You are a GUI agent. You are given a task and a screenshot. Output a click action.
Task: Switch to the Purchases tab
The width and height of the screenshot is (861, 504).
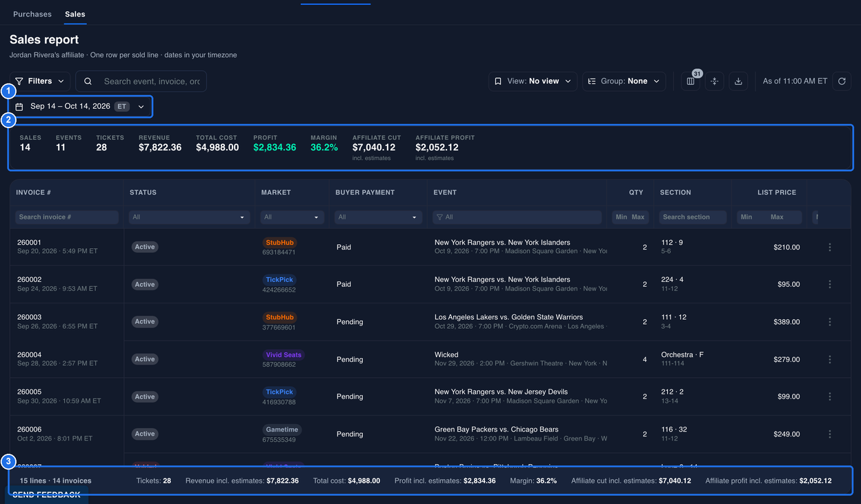[x=32, y=14]
